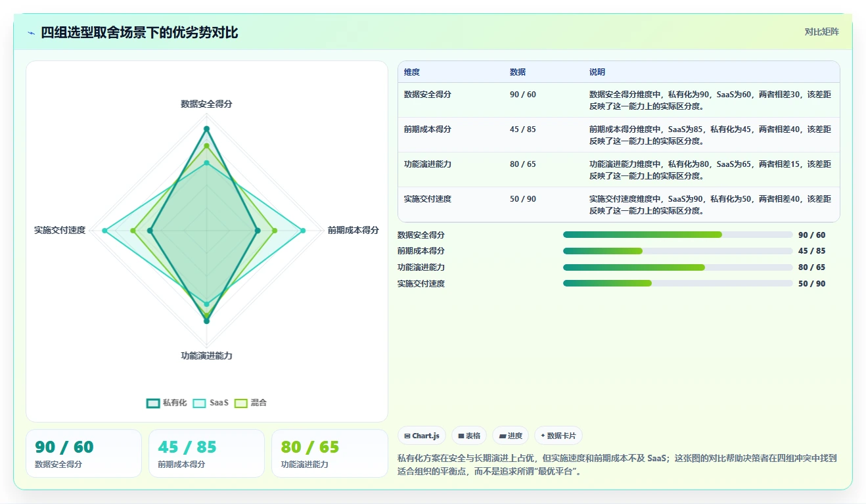Click the SaaS data point on 前期成本得分 axis

tap(303, 231)
